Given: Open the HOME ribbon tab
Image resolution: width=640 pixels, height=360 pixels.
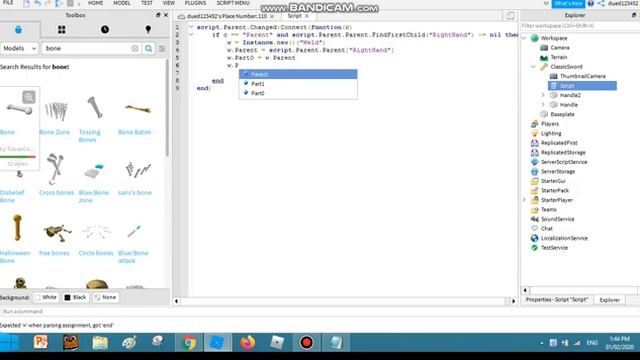Looking at the screenshot, I should (x=96, y=3).
